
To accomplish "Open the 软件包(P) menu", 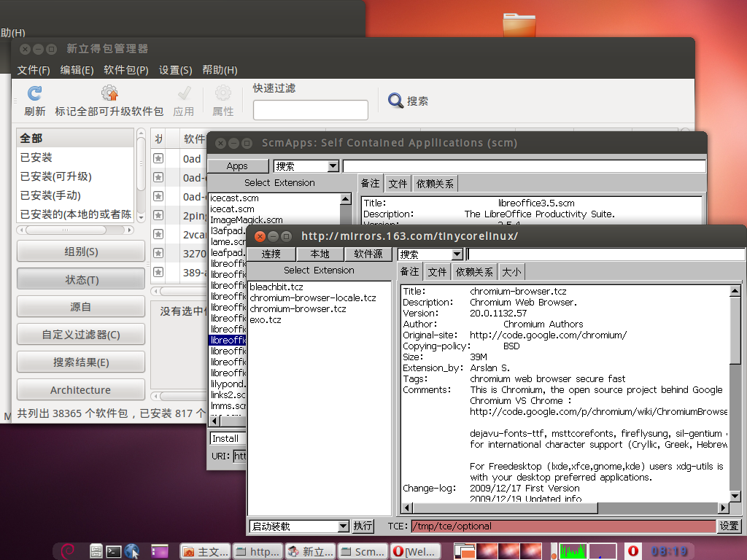I will tap(126, 70).
